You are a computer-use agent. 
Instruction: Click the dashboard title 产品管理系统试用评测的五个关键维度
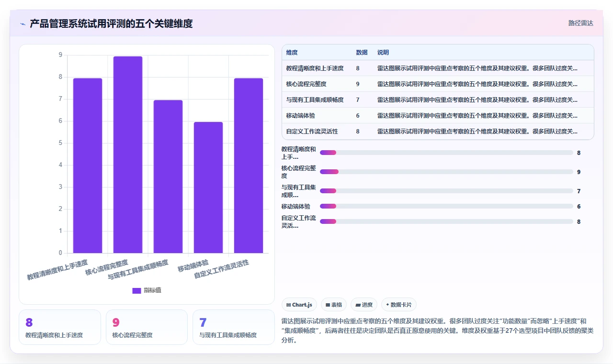[x=111, y=23]
